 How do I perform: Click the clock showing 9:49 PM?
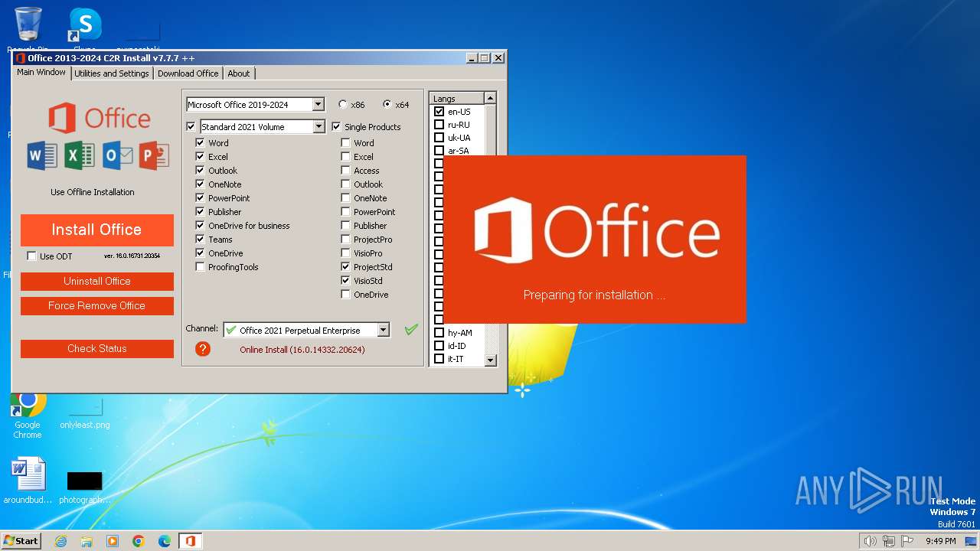click(940, 541)
